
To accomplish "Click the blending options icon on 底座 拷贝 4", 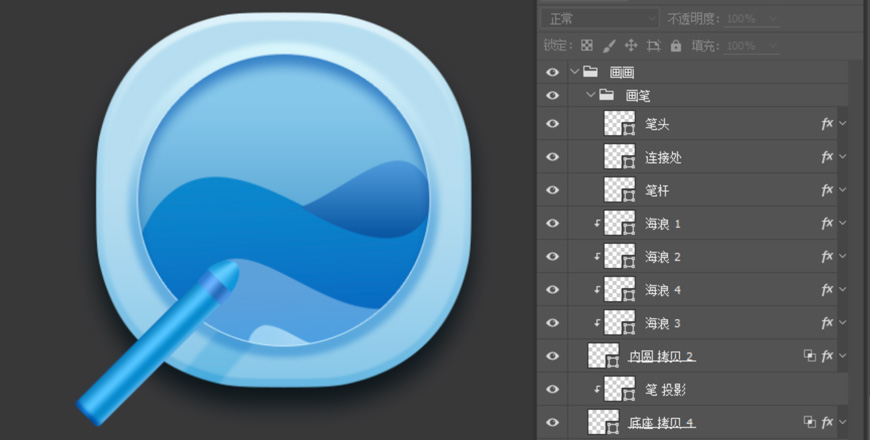I will tap(809, 422).
